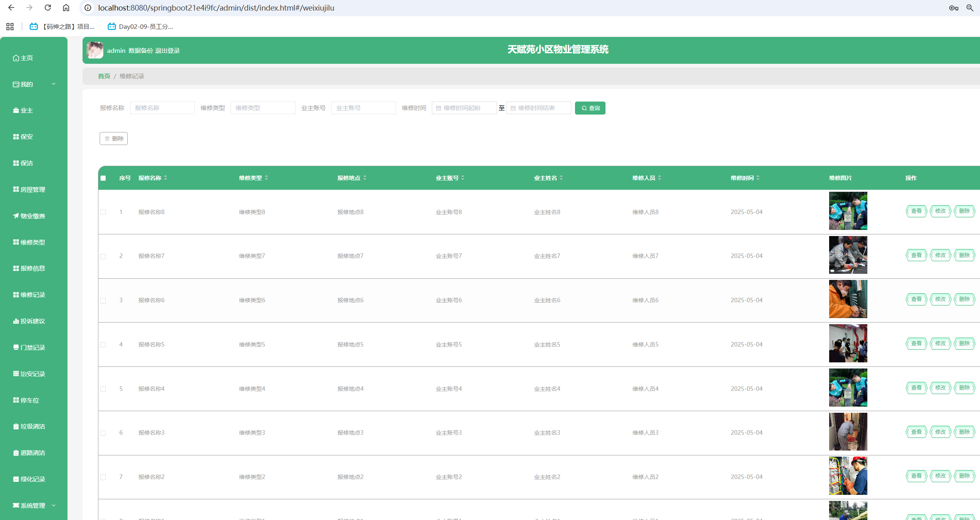
Task: Click the 维修时间起始 date field
Action: [464, 108]
